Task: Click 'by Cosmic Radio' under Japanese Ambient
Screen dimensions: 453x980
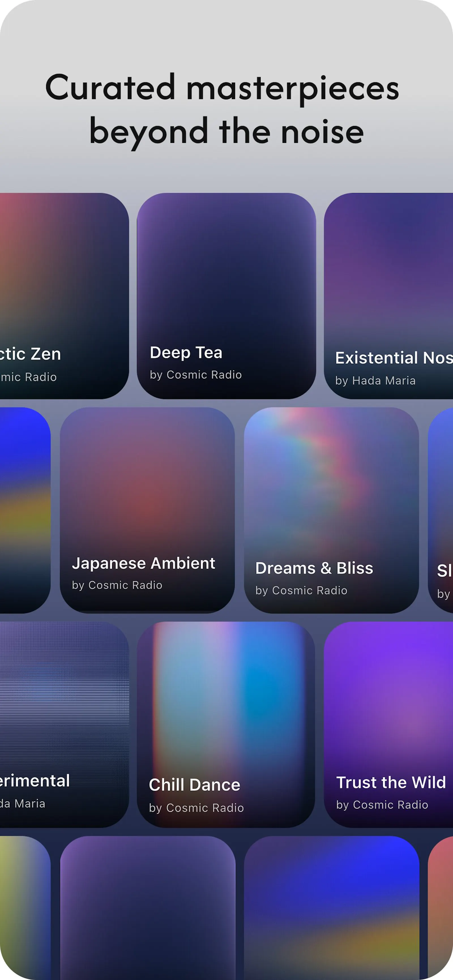Action: 117,585
